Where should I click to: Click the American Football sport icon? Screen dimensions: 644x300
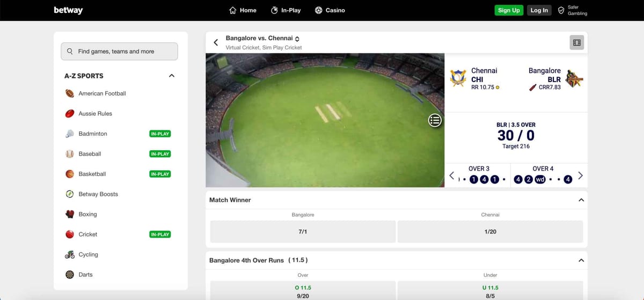[x=70, y=93]
